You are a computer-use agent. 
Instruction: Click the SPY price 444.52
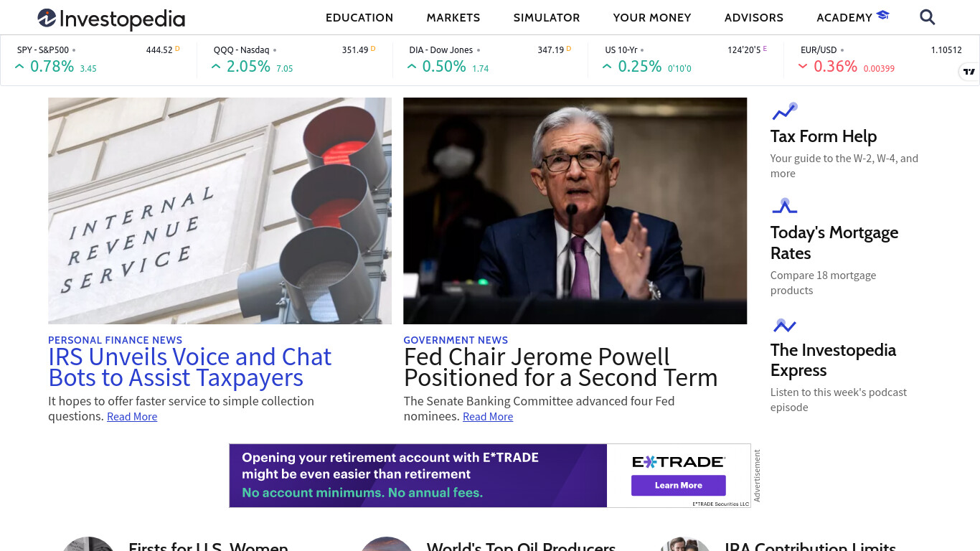tap(159, 50)
